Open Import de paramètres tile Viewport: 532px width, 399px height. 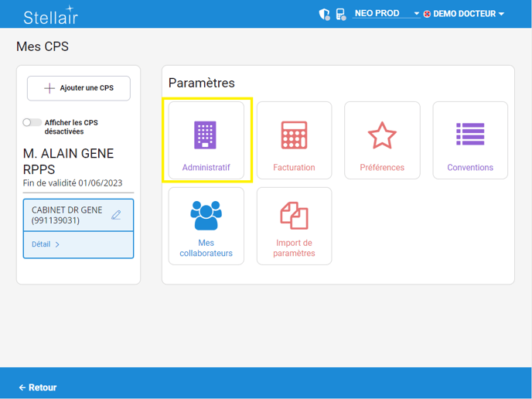coord(294,226)
